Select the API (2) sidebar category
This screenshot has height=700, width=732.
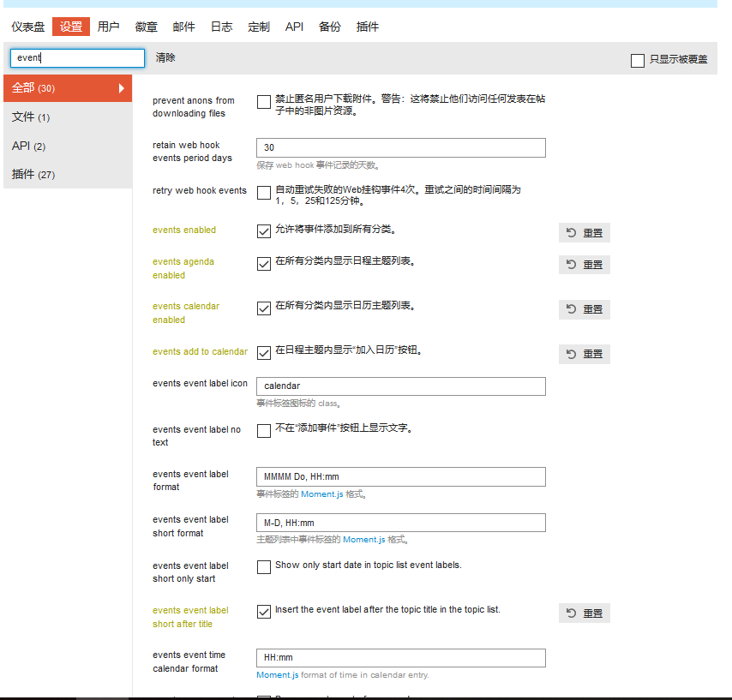[68, 146]
